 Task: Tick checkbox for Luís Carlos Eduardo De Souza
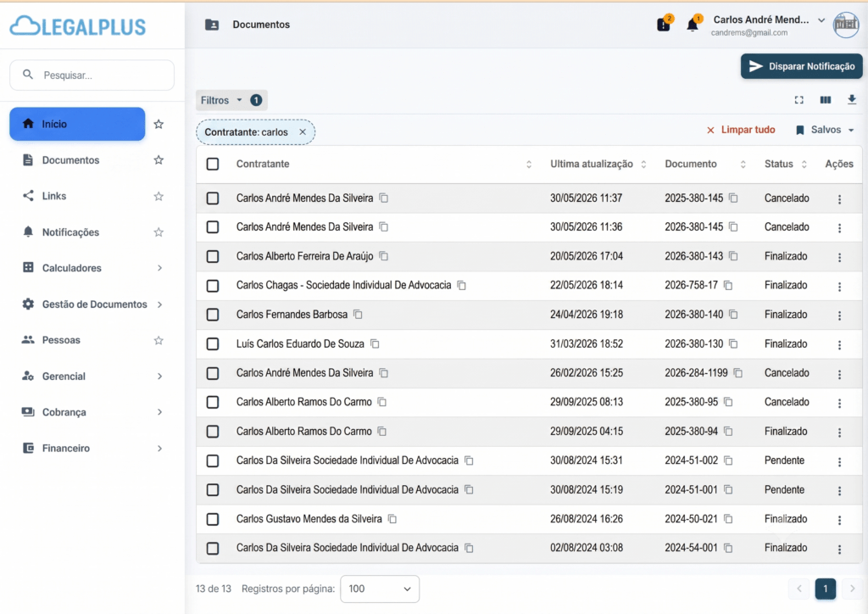213,343
